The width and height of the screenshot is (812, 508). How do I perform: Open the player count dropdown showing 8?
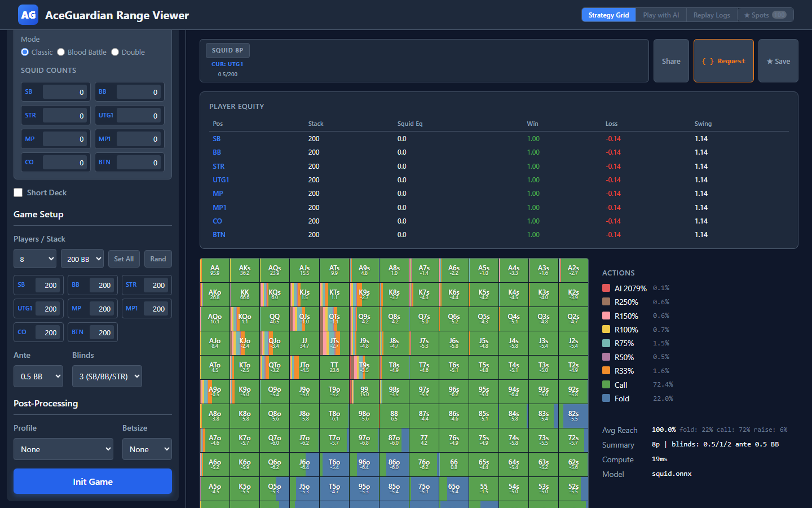[x=34, y=259]
